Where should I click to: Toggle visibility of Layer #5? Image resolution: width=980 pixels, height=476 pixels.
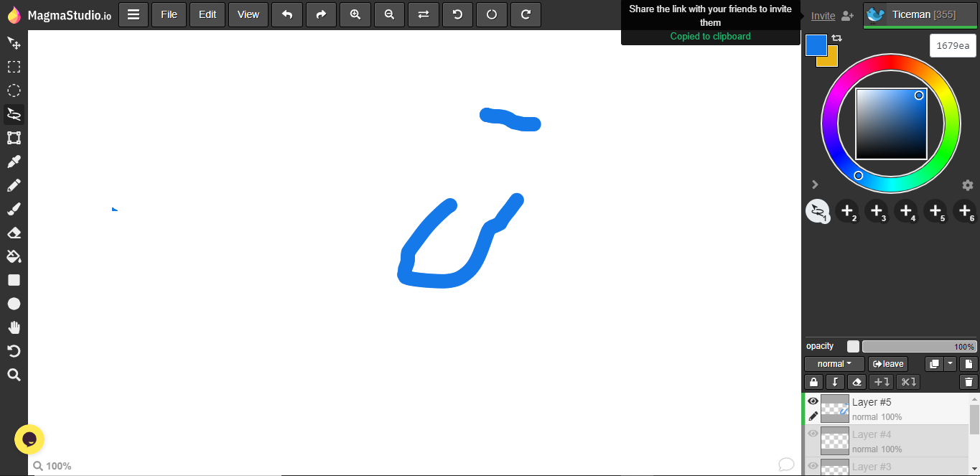tap(813, 401)
